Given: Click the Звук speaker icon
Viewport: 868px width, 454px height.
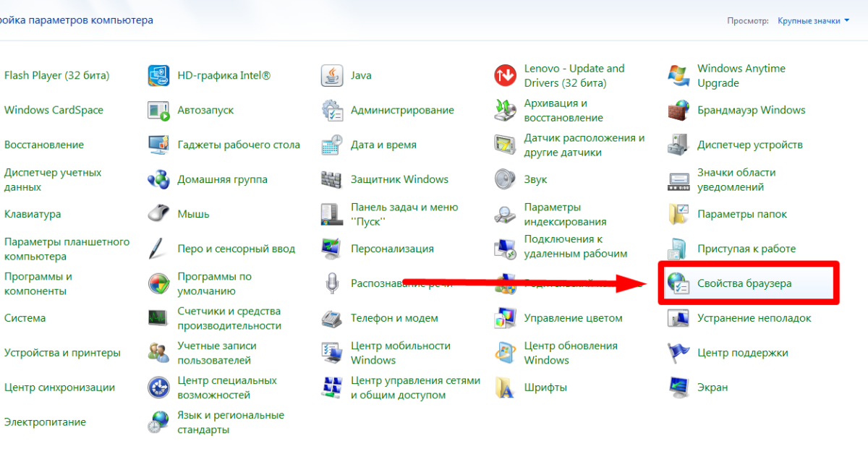Looking at the screenshot, I should pos(505,179).
